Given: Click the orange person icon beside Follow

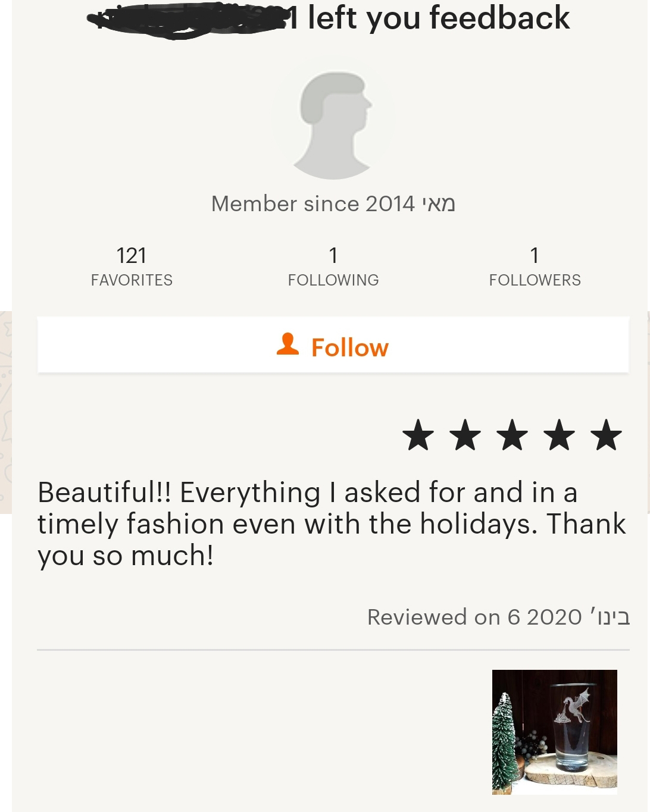Looking at the screenshot, I should coord(287,344).
